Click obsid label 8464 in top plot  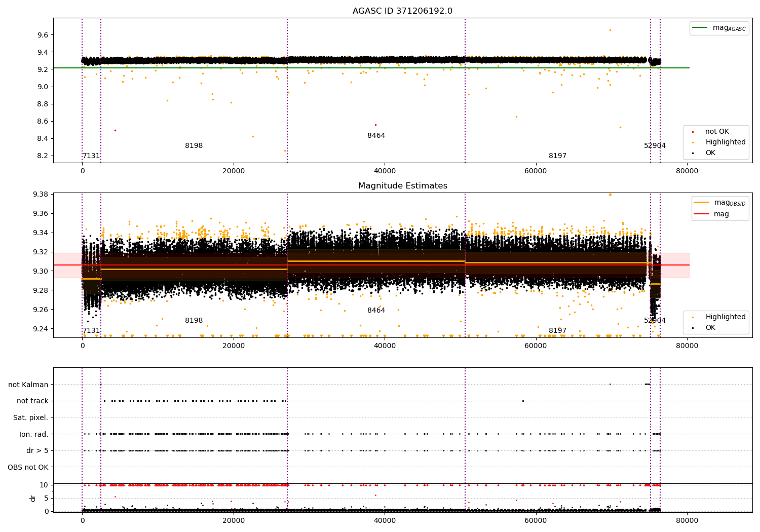click(376, 136)
